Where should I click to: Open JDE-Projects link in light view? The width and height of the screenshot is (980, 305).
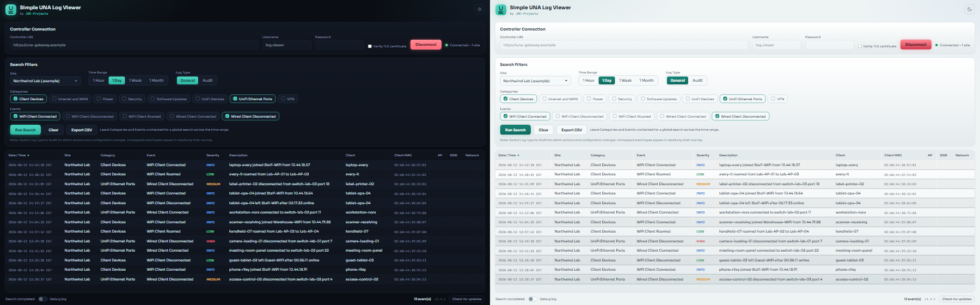[x=526, y=14]
